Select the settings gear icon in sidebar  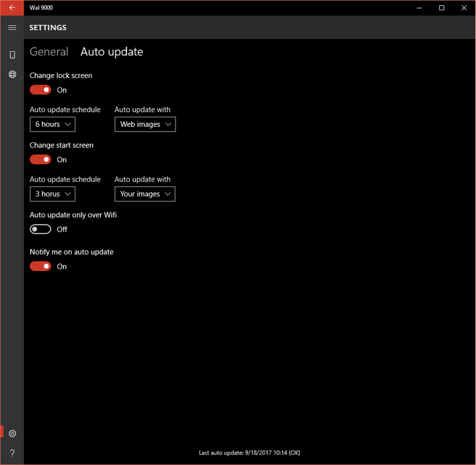coord(12,433)
